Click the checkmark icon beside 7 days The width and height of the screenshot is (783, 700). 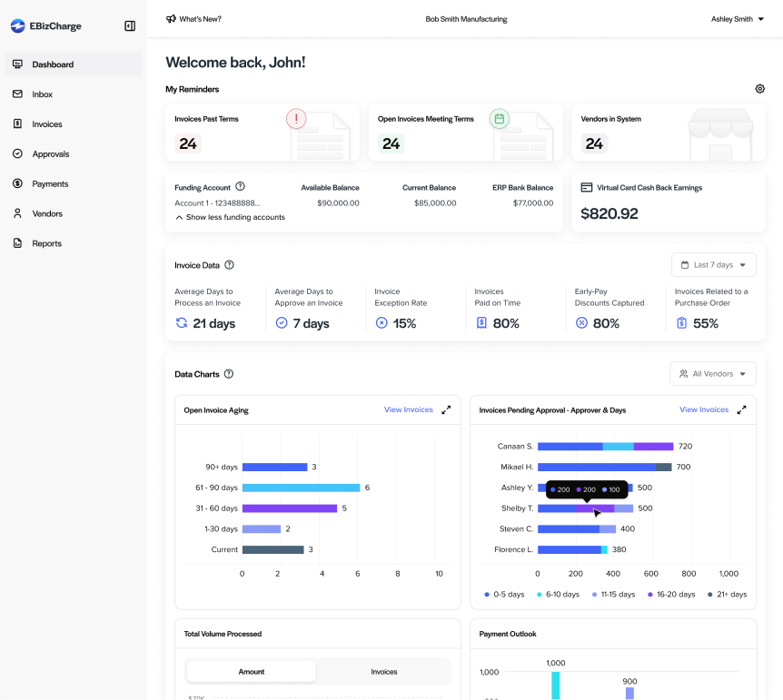[x=282, y=323]
